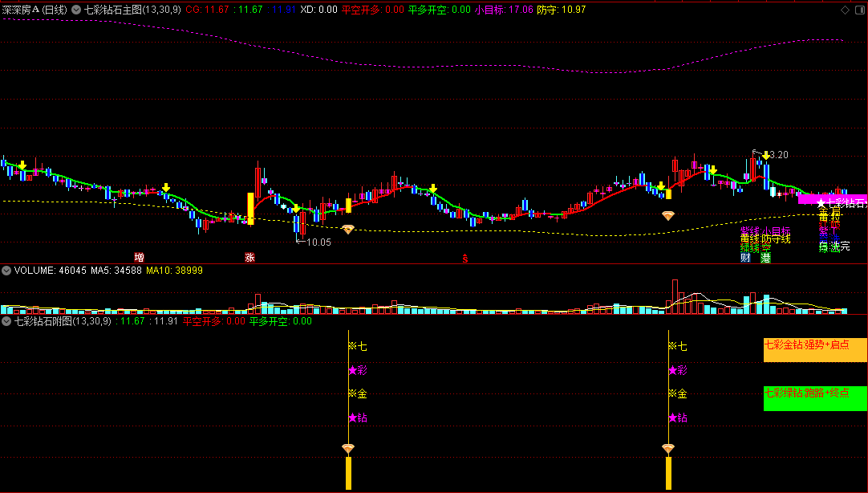Click the right yellow bar in 附图 panel
868x493 pixels.
[668, 473]
